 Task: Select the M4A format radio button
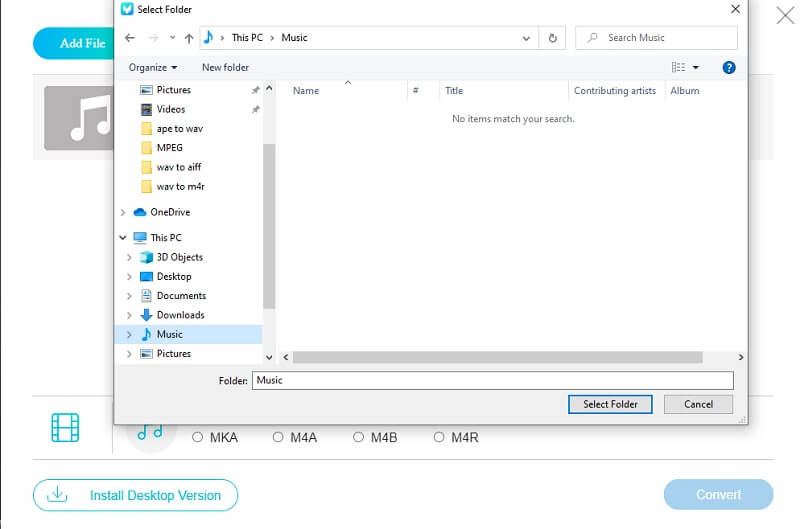coord(279,437)
